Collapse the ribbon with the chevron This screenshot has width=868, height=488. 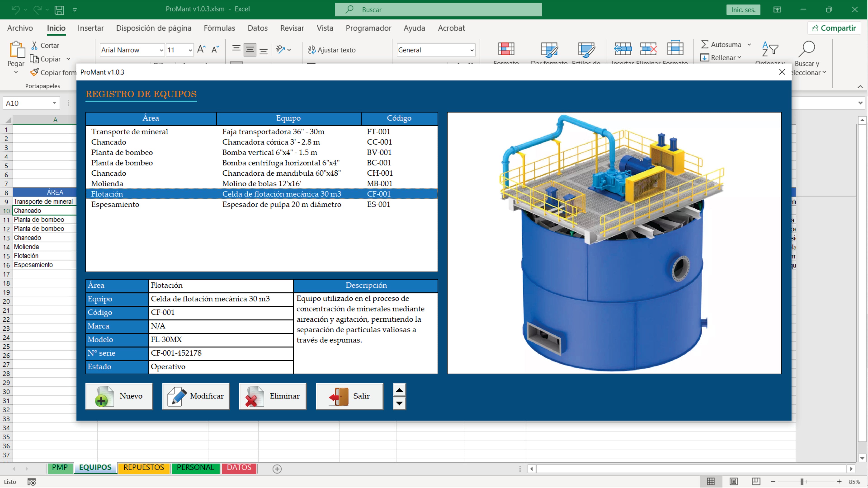click(860, 87)
